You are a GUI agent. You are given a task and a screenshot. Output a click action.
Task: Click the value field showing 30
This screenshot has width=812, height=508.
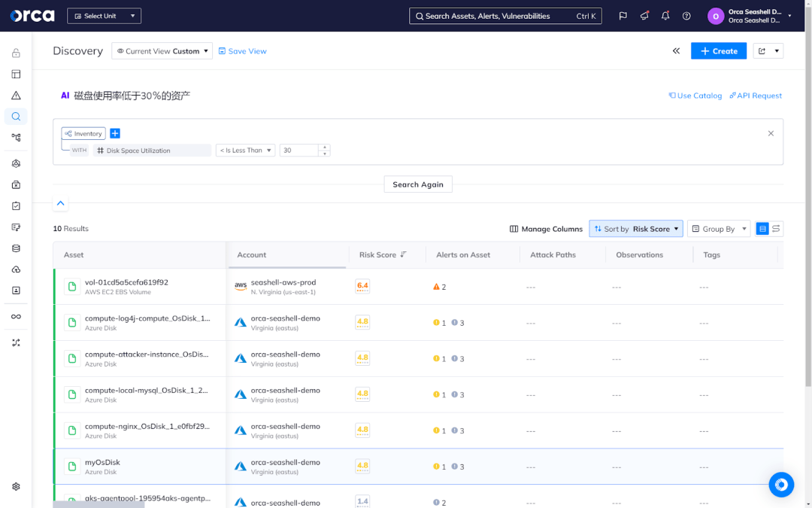click(x=298, y=151)
